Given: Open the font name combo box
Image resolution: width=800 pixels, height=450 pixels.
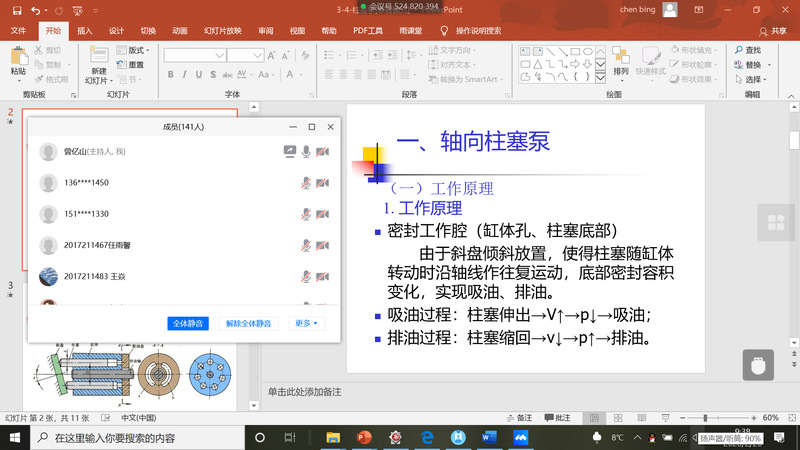Looking at the screenshot, I should point(208,55).
